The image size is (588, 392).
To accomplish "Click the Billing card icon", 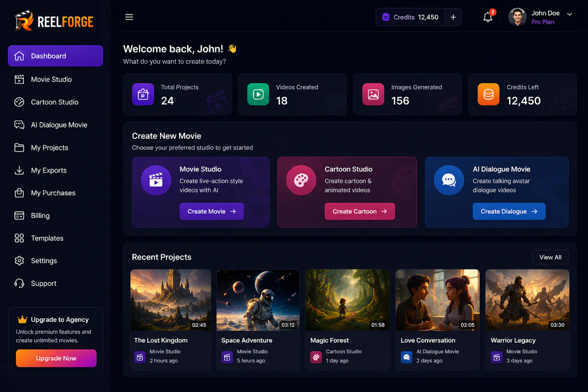I will [x=19, y=216].
